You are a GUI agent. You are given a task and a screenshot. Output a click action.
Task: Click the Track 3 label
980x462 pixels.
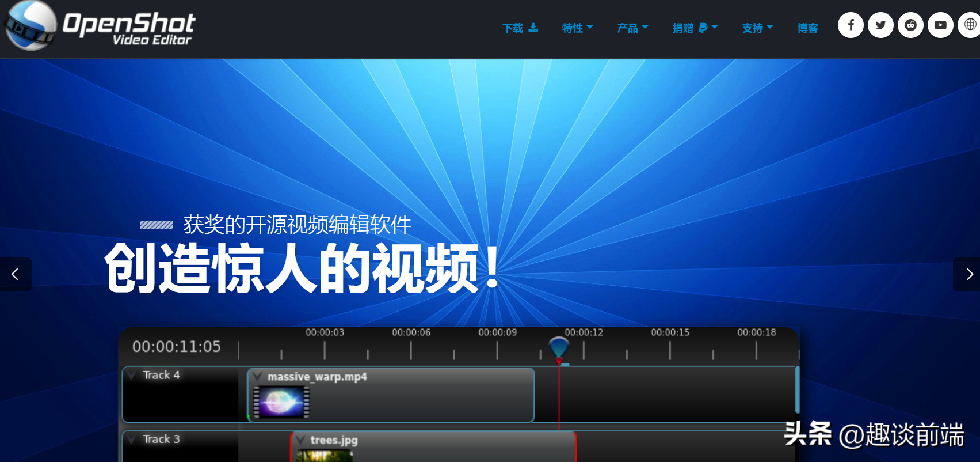point(161,439)
